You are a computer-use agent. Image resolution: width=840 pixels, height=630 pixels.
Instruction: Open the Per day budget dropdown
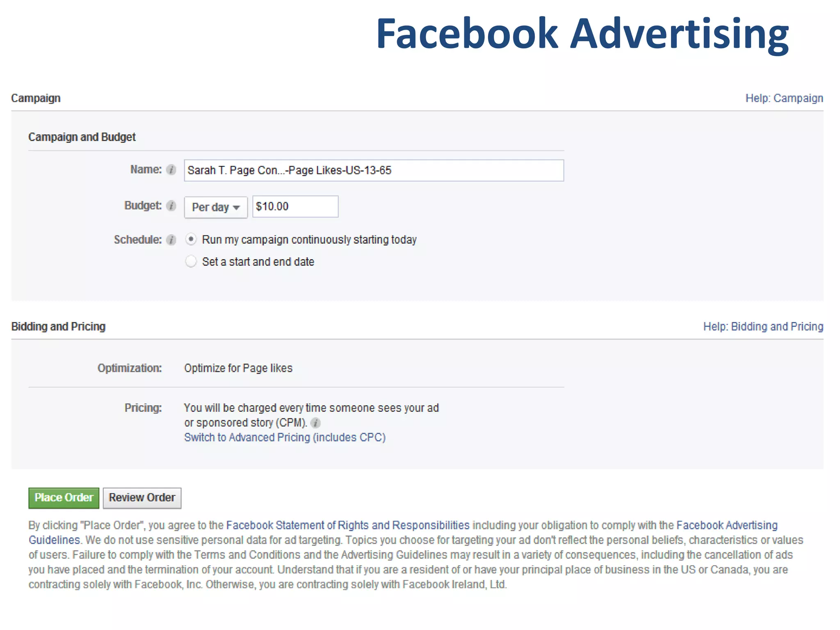[x=216, y=207]
